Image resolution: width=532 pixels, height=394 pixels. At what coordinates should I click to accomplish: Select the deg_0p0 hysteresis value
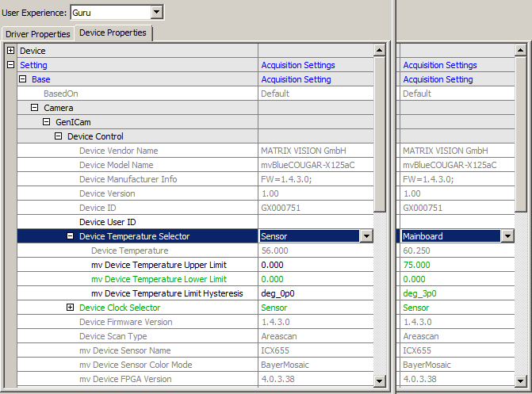coord(315,293)
